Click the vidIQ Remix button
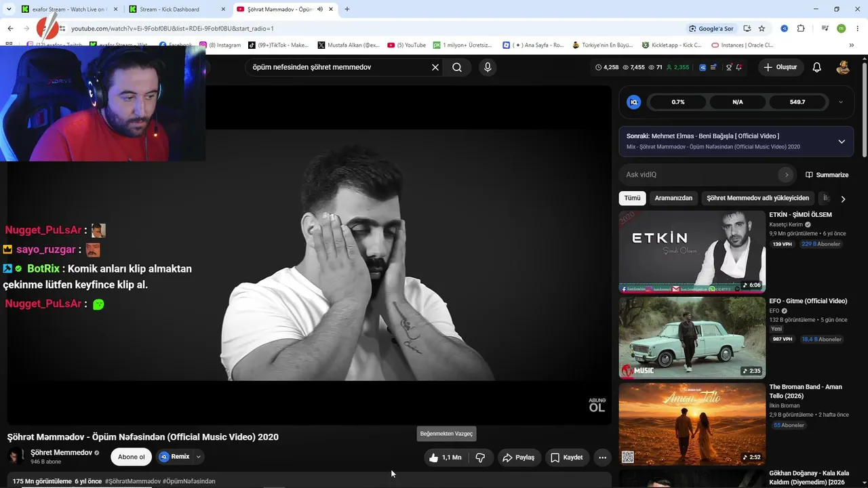868x488 pixels. point(174,457)
